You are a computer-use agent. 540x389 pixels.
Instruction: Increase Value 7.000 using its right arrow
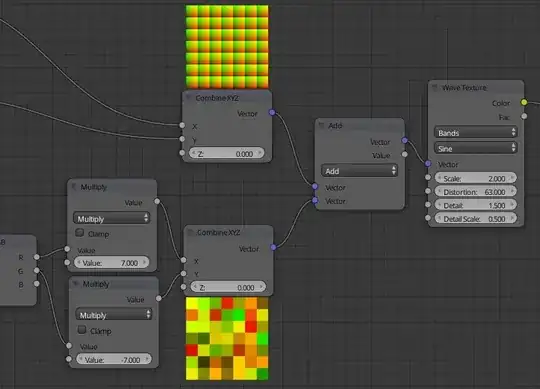(145, 262)
